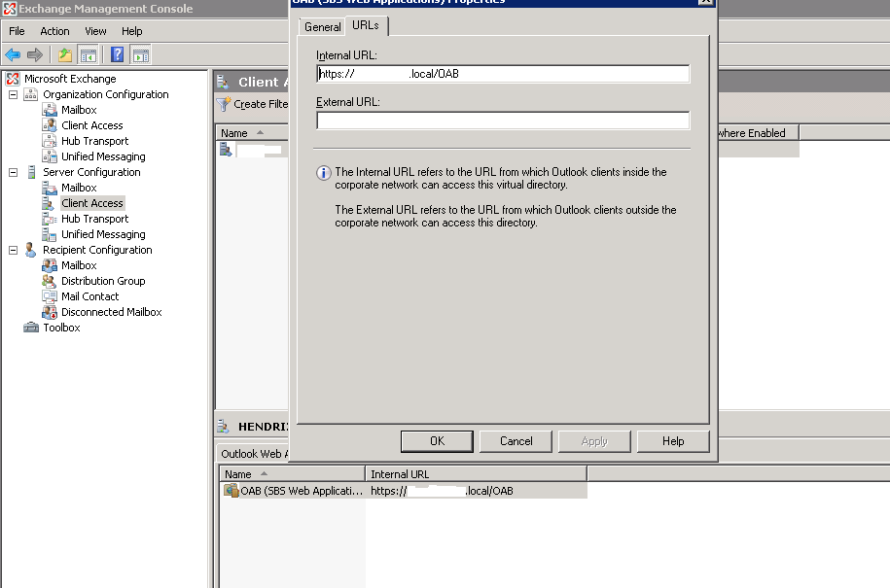
Task: Click Hub Transport icon under Organization Configuration
Action: tap(50, 141)
